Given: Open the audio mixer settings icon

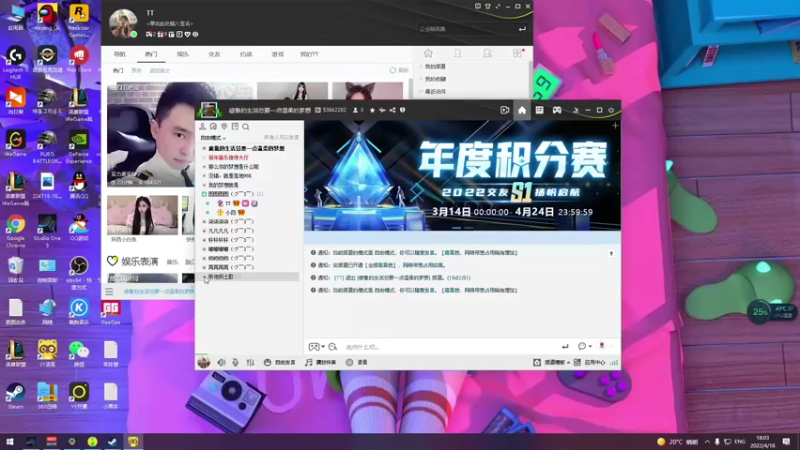Looking at the screenshot, I should [250, 362].
